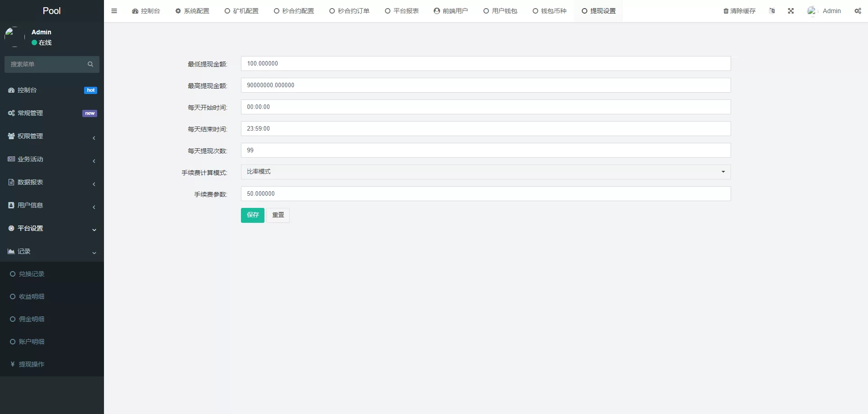Switch to the 前端用户 tab
The image size is (868, 414).
tap(451, 11)
